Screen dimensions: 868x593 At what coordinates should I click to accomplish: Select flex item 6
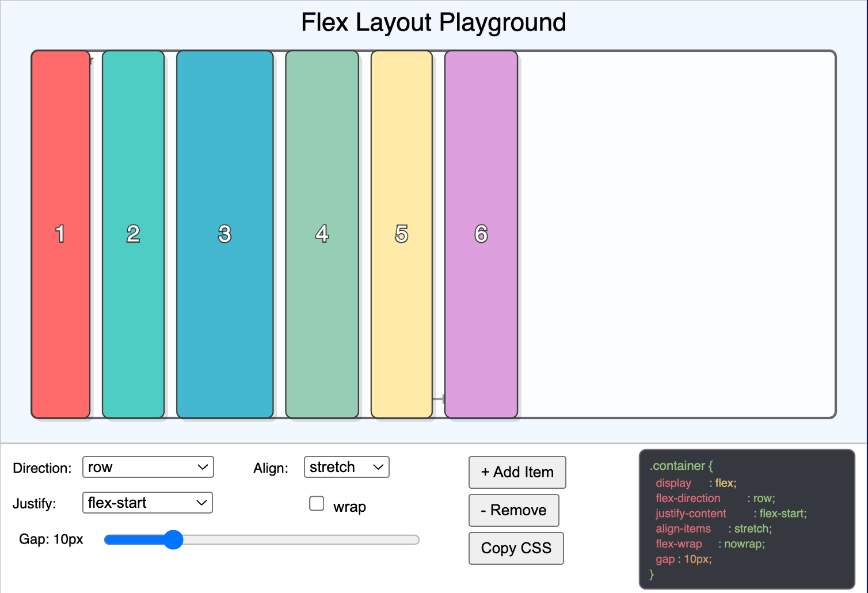click(481, 234)
